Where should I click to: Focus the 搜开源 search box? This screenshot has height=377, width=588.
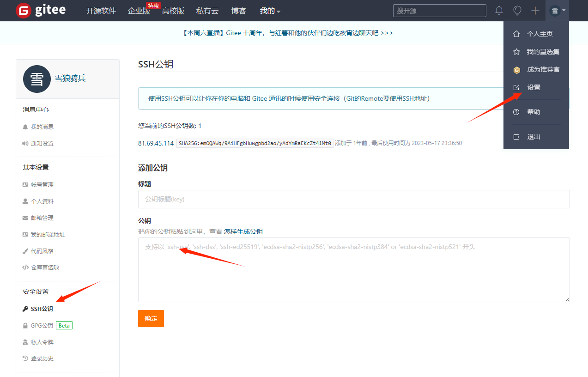(x=439, y=11)
